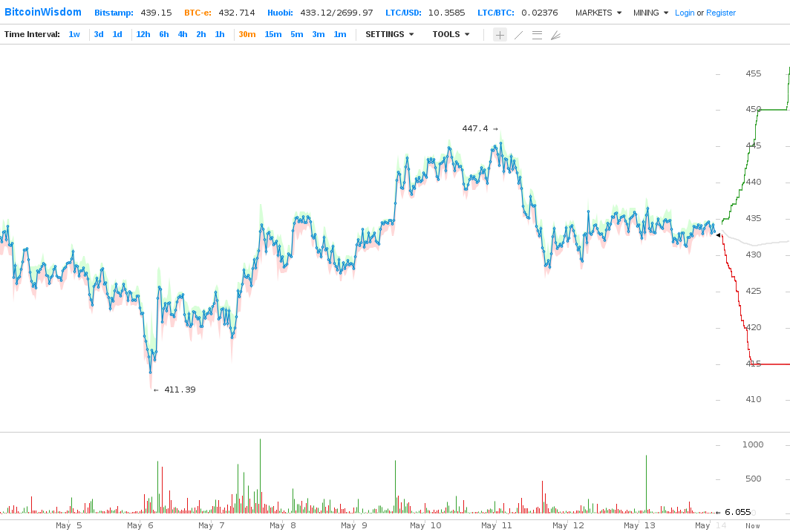The width and height of the screenshot is (790, 532).
Task: Expand the MARKETS menu
Action: (x=598, y=13)
